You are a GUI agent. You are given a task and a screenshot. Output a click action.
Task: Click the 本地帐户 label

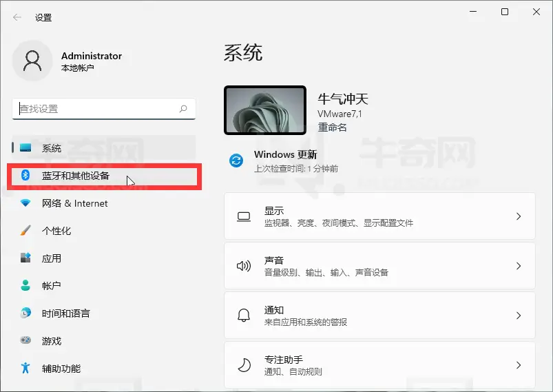pyautogui.click(x=77, y=68)
